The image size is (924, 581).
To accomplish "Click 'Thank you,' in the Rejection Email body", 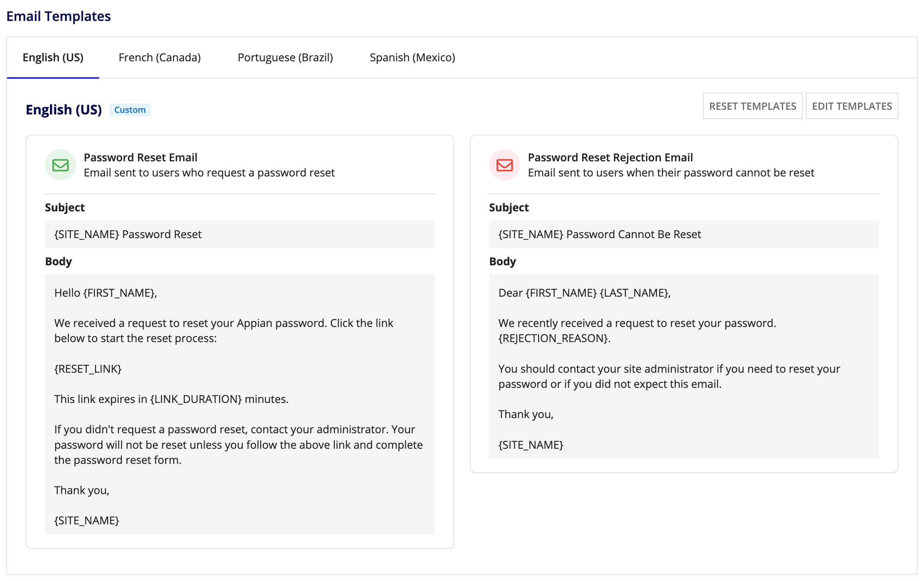I will [x=526, y=414].
